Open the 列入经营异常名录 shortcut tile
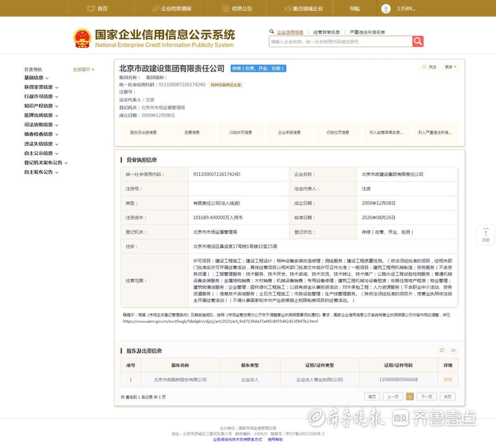 (386, 132)
